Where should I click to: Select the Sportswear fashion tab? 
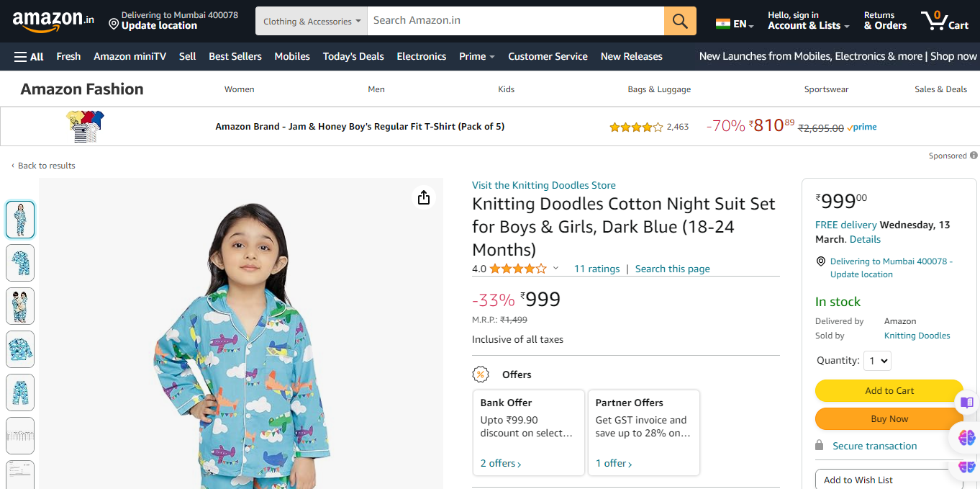click(826, 89)
